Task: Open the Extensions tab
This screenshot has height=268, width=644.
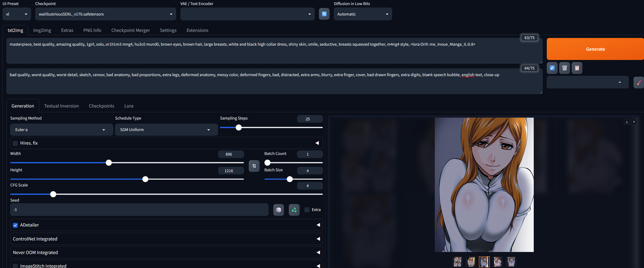Action: [x=197, y=30]
